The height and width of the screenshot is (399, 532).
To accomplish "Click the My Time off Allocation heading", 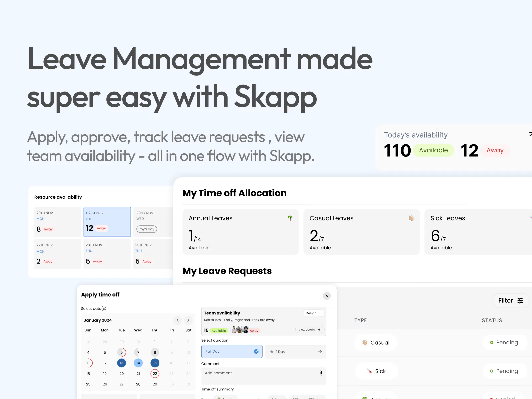I will (x=234, y=193).
